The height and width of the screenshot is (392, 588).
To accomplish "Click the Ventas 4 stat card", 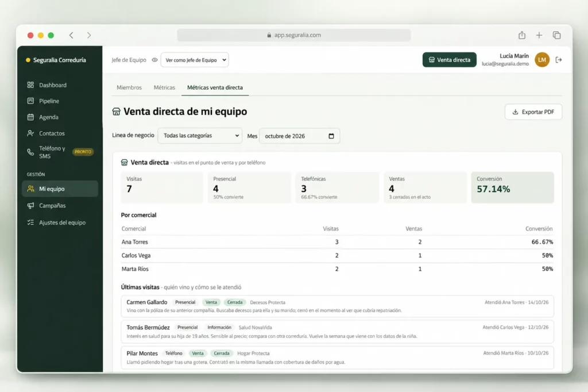I will (425, 187).
